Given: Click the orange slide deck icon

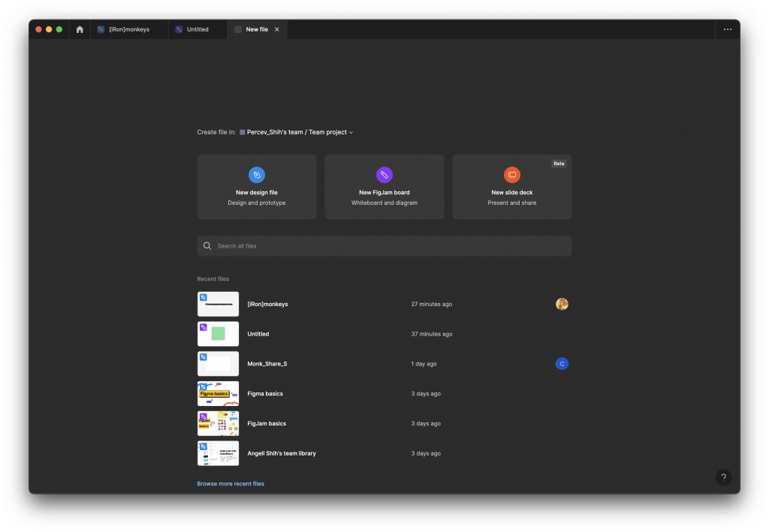Looking at the screenshot, I should tap(511, 175).
